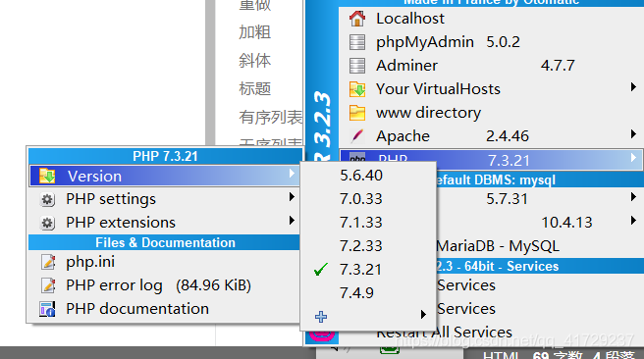Expand the PHP extensions submenu arrow
The width and height of the screenshot is (644, 359).
tap(292, 221)
